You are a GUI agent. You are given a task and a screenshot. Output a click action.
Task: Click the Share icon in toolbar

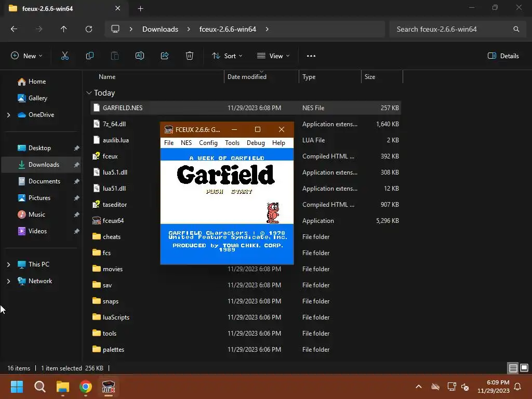click(165, 56)
